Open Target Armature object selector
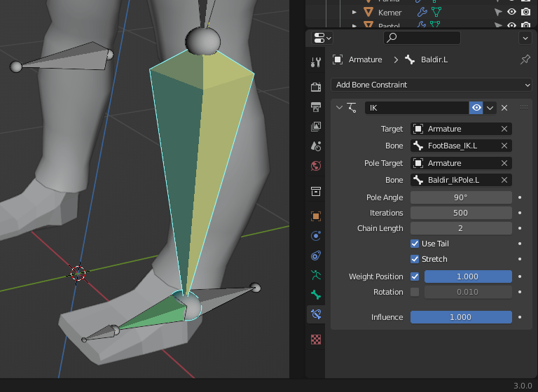The width and height of the screenshot is (538, 392). point(455,129)
